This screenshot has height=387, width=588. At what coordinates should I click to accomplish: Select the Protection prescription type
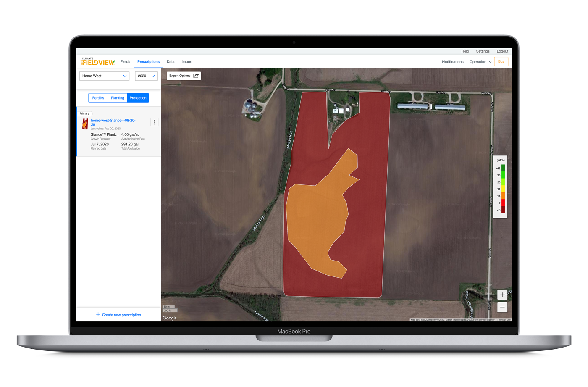(x=138, y=98)
